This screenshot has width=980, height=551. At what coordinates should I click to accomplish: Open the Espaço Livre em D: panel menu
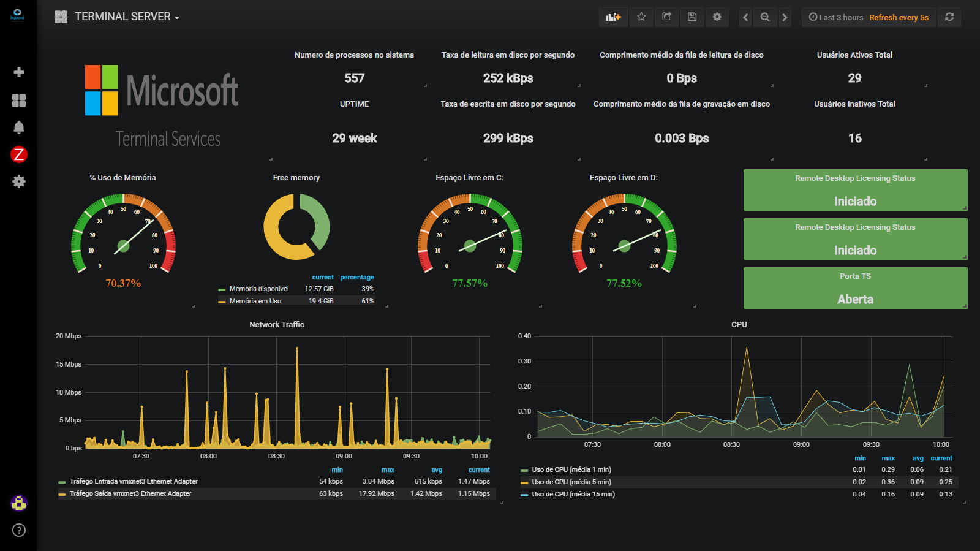[624, 177]
